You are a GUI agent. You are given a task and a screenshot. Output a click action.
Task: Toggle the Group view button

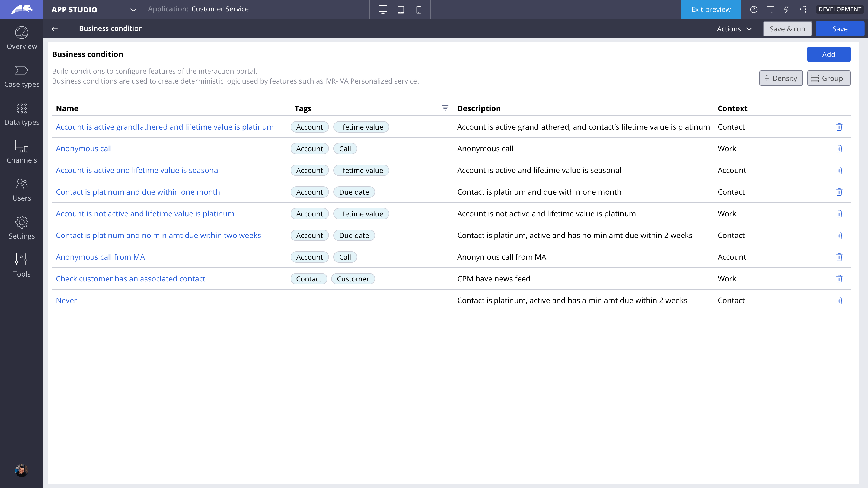tap(828, 78)
